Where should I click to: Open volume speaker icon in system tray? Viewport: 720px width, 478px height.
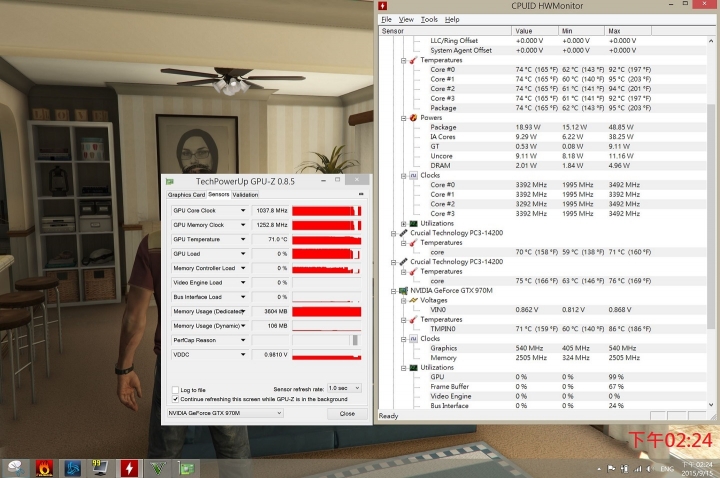(x=650, y=469)
